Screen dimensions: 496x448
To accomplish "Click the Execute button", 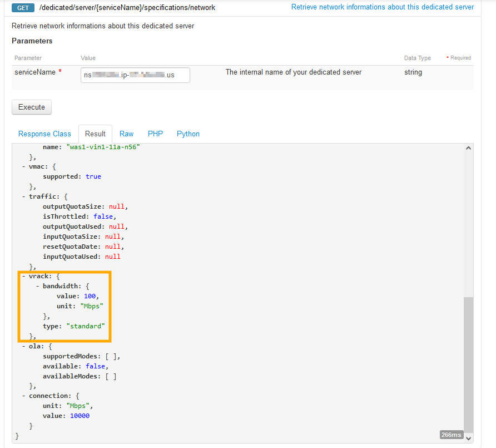I will [32, 107].
